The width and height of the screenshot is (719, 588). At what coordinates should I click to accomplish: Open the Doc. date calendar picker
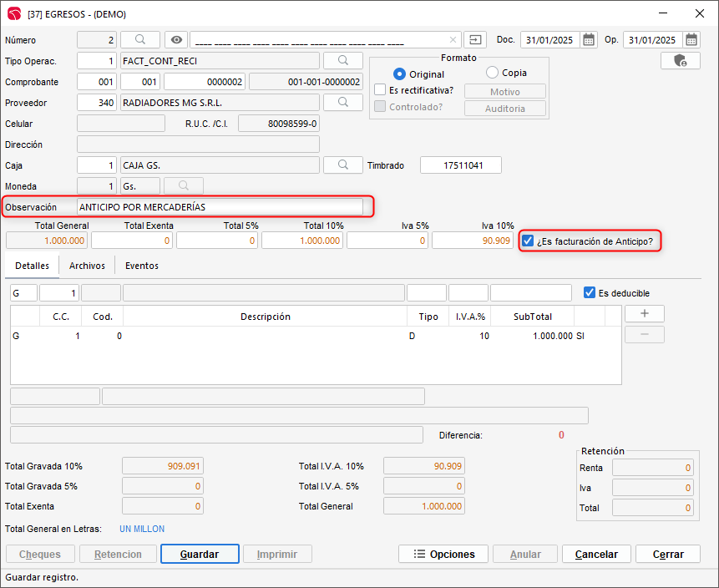(x=589, y=40)
